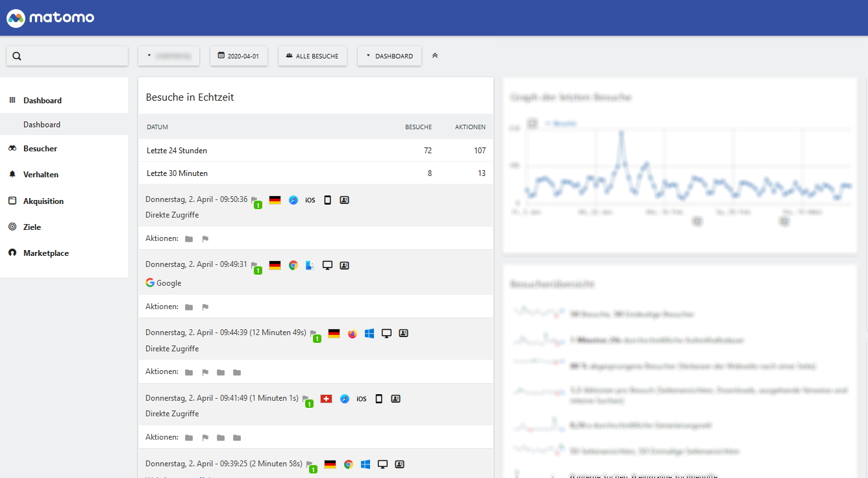The height and width of the screenshot is (478, 868).
Task: Click the search magnifier icon
Action: point(17,56)
